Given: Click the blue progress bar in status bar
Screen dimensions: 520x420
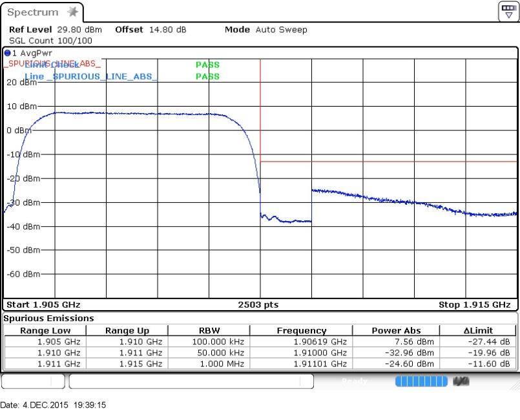Looking at the screenshot, I should coord(421,381).
